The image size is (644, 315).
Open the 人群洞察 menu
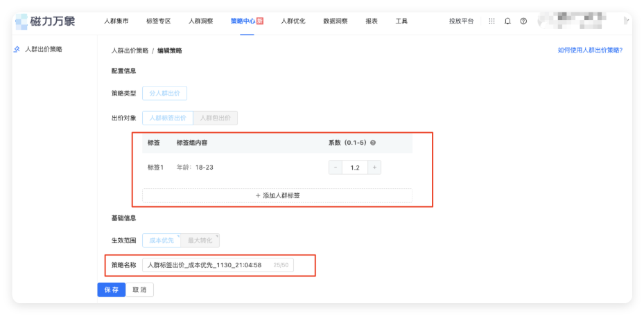tap(201, 21)
